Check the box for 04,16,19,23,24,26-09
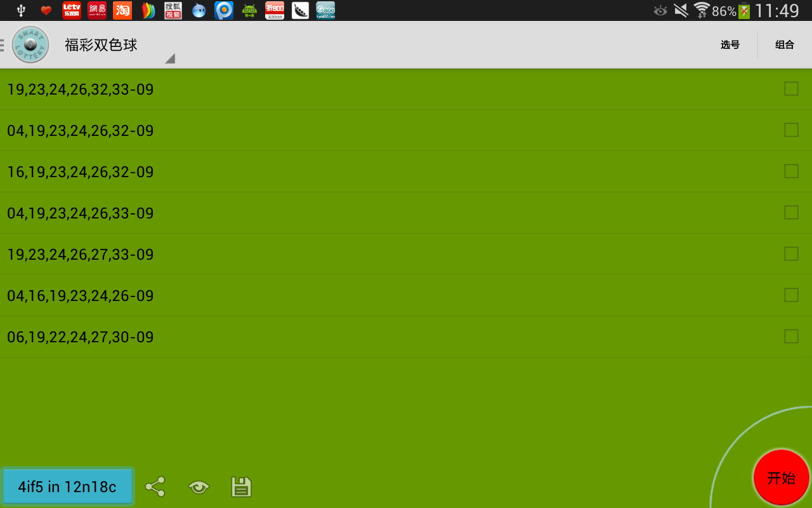Screen dimensions: 812x508 [x=791, y=295]
